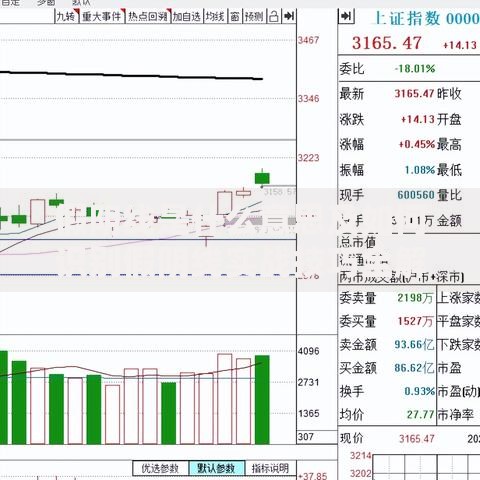The image size is (480, 480).
Task: Click the 金额 label
Action: click(449, 221)
